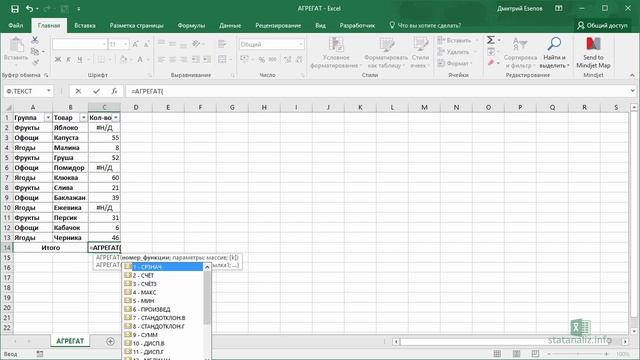The image size is (640, 360).
Task: Switch to the Рецензирование tab
Action: (x=278, y=25)
